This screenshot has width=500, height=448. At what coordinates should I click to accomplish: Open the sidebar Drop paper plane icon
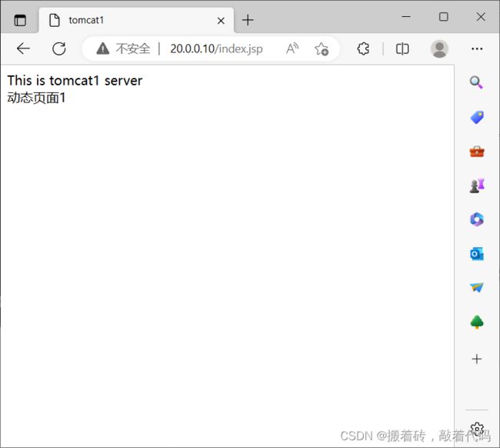coord(477,287)
